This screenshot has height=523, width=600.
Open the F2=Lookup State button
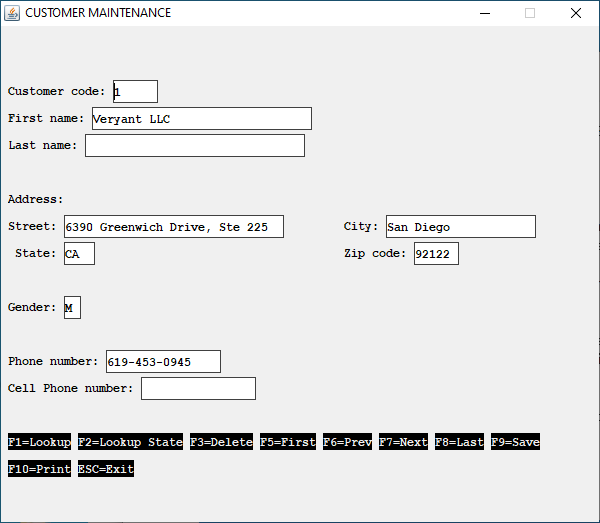coord(131,442)
